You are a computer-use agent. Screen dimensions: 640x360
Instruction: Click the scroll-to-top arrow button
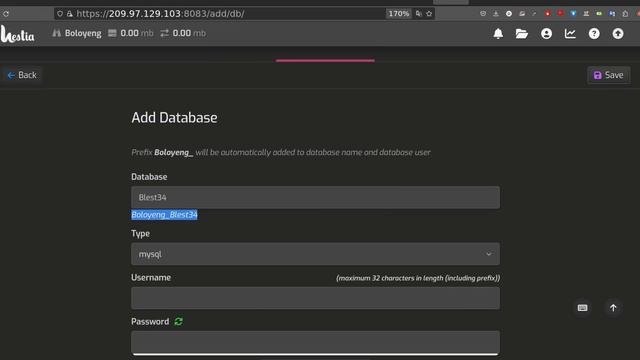coord(613,308)
